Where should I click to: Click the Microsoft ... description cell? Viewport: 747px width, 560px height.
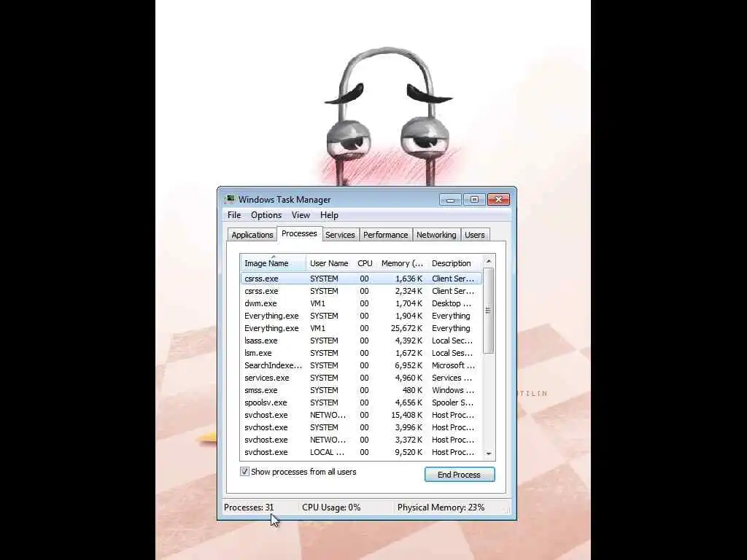453,365
